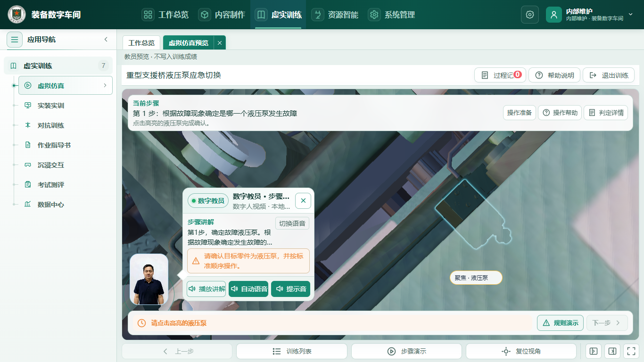Click the digital instructor video thumbnail
Screen dimensions: 644x362
[x=149, y=280]
